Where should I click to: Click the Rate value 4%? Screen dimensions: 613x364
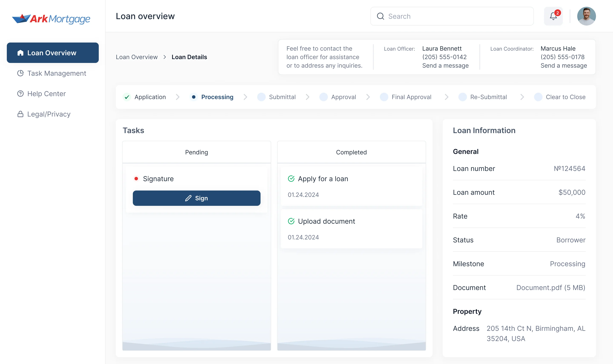point(580,216)
